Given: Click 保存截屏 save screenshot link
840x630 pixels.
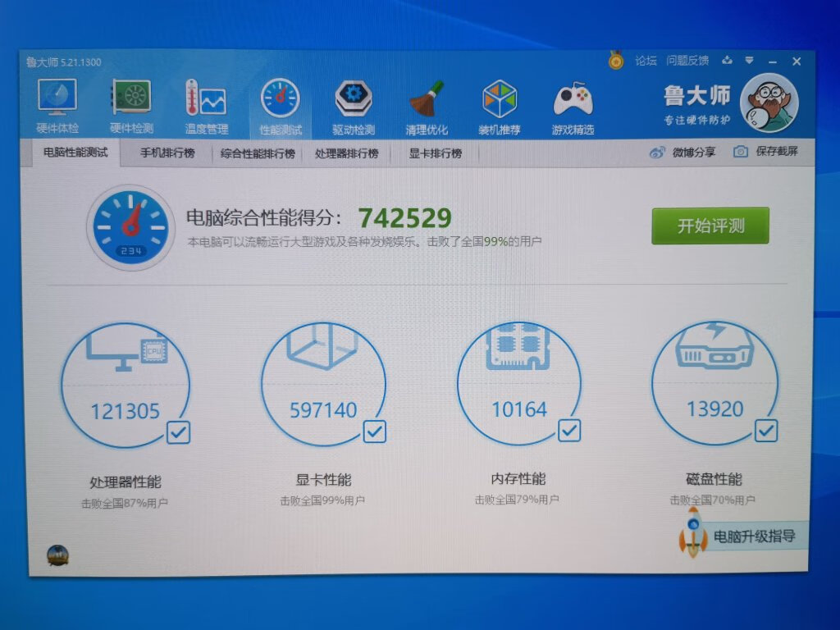Looking at the screenshot, I should click(777, 152).
